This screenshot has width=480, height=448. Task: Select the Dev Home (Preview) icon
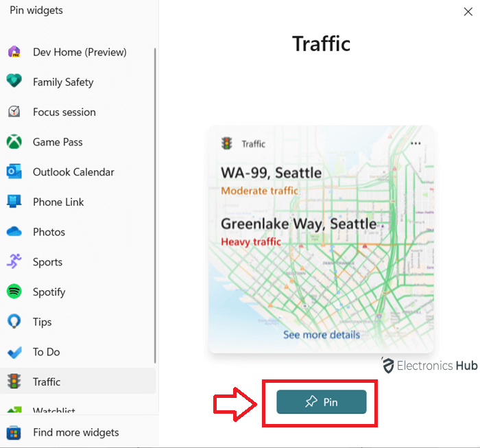coord(14,51)
